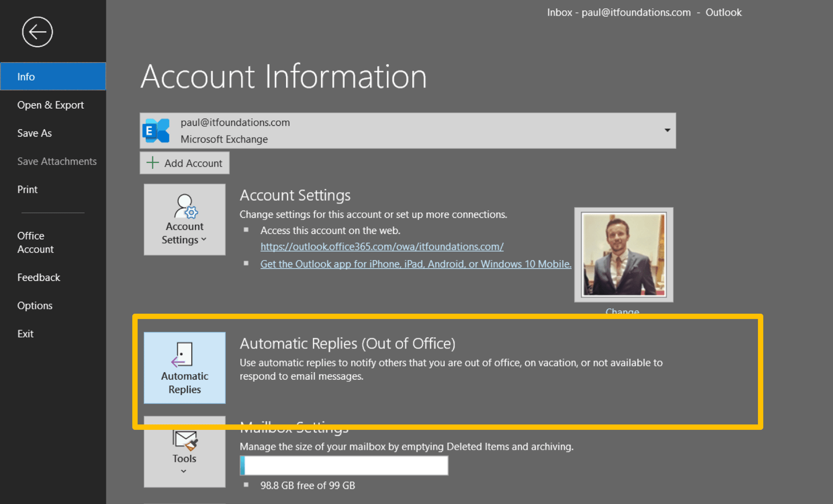Select Save As in the sidebar
The image size is (833, 504).
pos(34,133)
